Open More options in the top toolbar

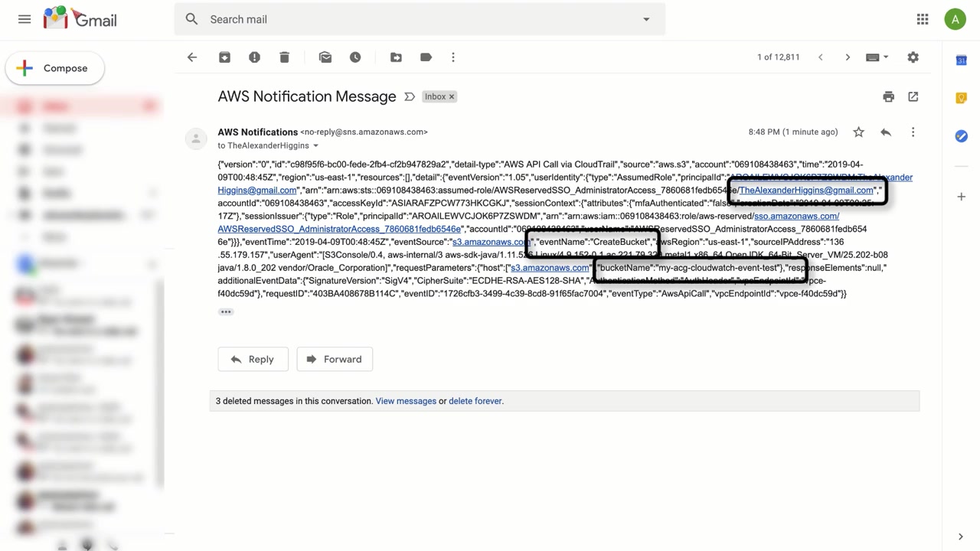tap(453, 57)
